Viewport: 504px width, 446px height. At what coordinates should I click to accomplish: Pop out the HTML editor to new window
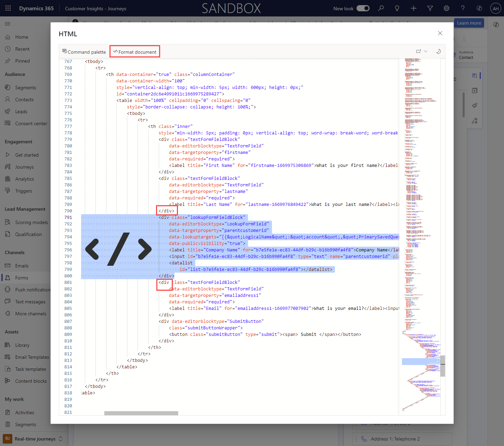(x=418, y=51)
